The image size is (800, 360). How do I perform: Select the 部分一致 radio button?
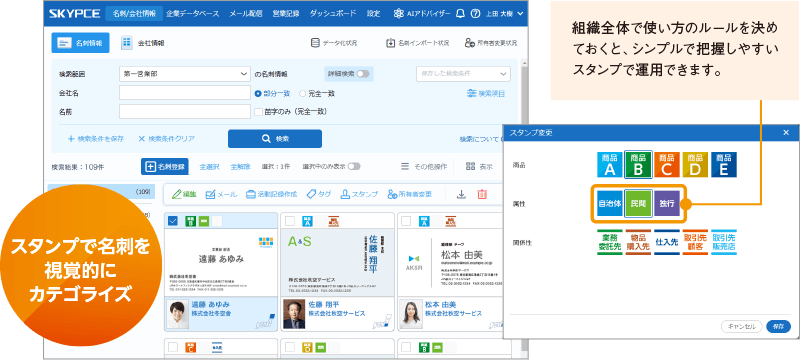click(258, 93)
